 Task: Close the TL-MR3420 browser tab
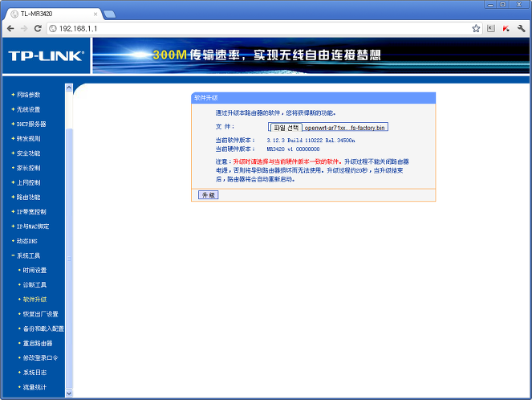click(x=95, y=14)
